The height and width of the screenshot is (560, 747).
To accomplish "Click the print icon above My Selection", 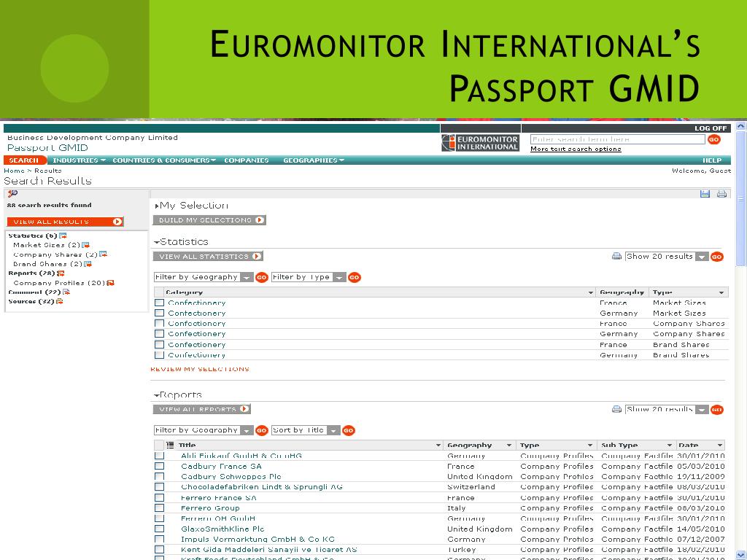I will click(x=721, y=194).
